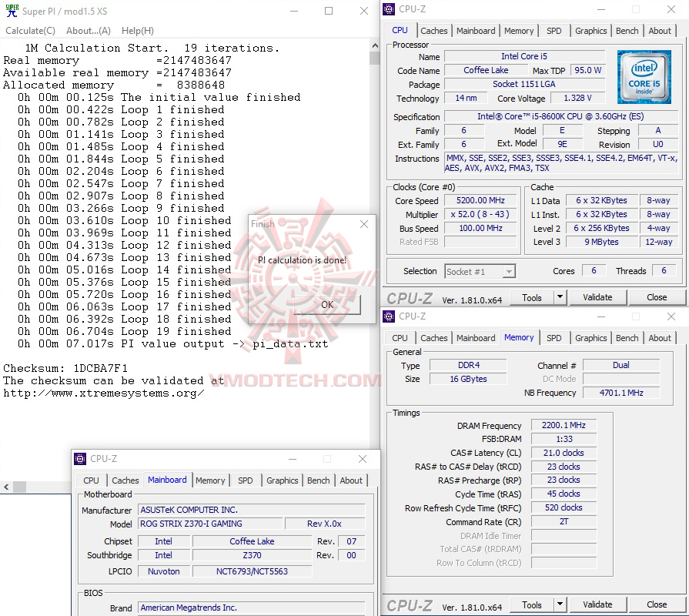Open Graphics tab in Mainboard CPU-Z window
The height and width of the screenshot is (616, 689).
coord(282,480)
